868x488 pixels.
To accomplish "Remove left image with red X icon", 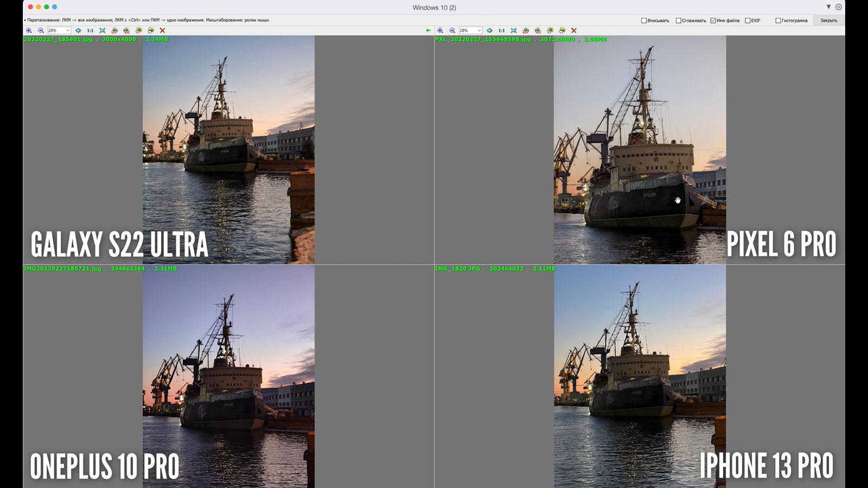I will (162, 31).
